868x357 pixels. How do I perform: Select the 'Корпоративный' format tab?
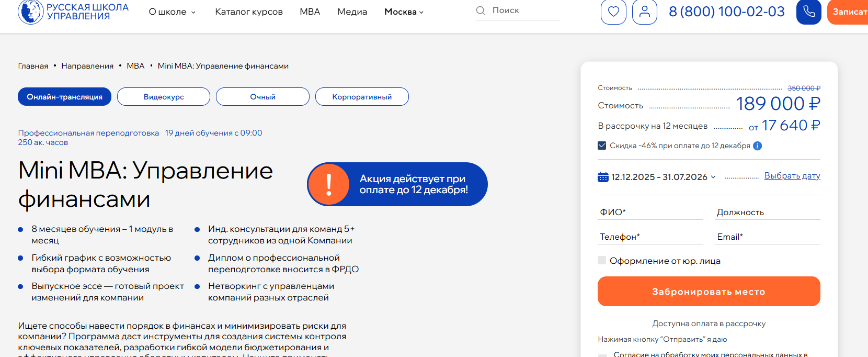click(362, 97)
